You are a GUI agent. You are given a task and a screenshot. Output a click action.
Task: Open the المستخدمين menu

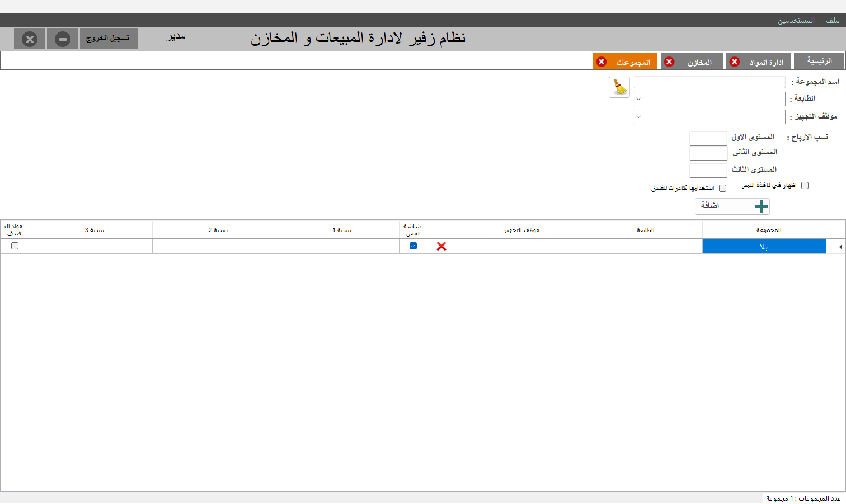[x=796, y=21]
